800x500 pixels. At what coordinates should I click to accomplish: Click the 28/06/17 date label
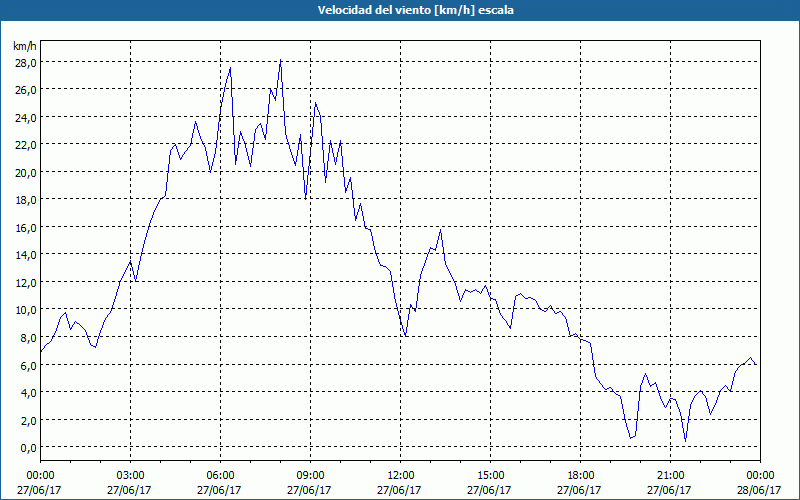(x=759, y=490)
